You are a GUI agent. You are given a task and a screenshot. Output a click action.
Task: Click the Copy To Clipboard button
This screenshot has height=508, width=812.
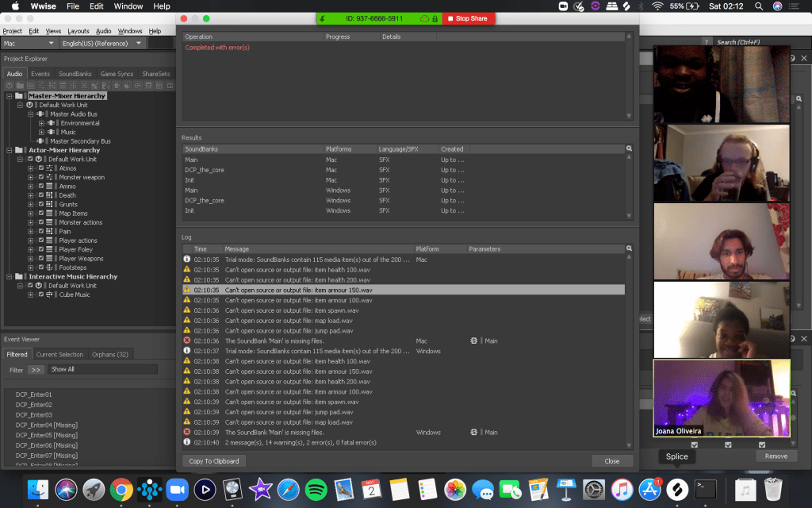[213, 460]
